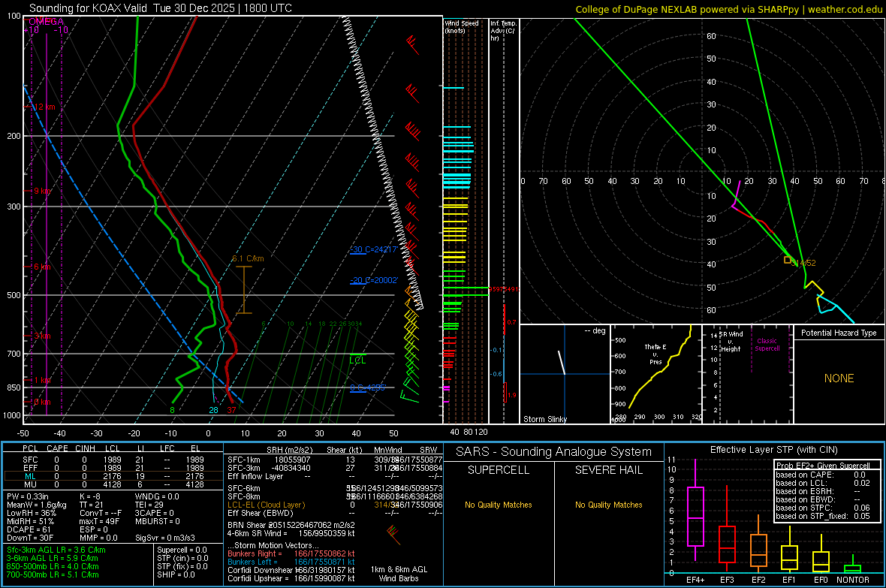Click the SEVERE HAIL analogue column header
This screenshot has height=588, width=886.
point(608,470)
